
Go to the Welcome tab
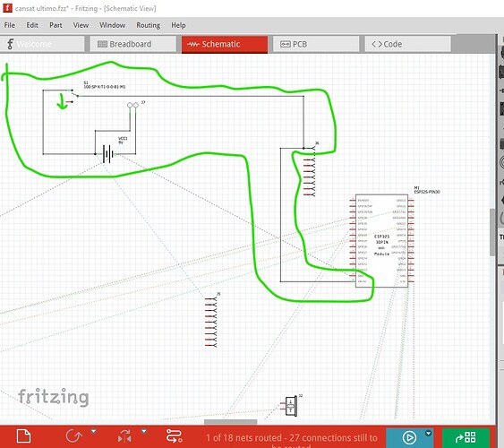[x=42, y=44]
